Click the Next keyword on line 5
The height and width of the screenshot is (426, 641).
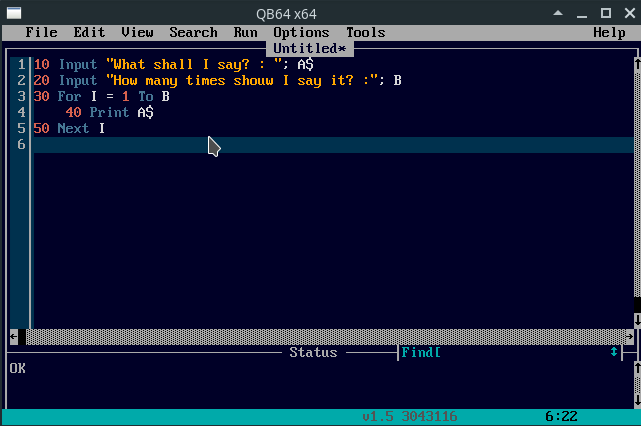[x=73, y=128]
